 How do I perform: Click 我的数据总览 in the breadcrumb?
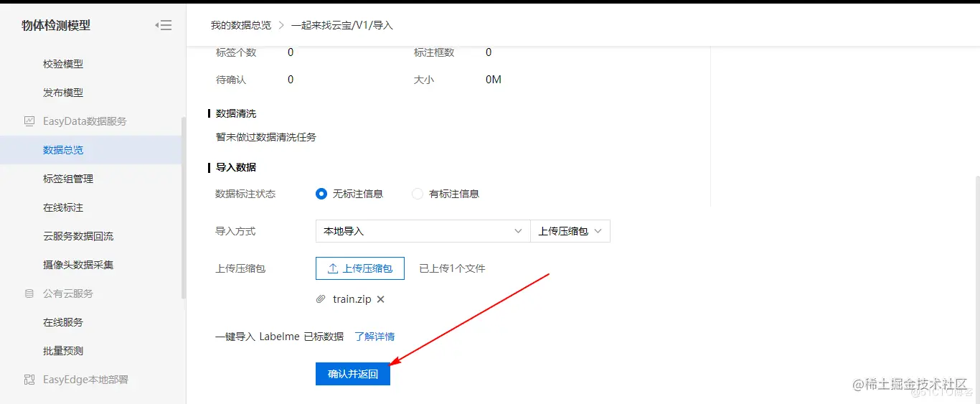tap(241, 25)
